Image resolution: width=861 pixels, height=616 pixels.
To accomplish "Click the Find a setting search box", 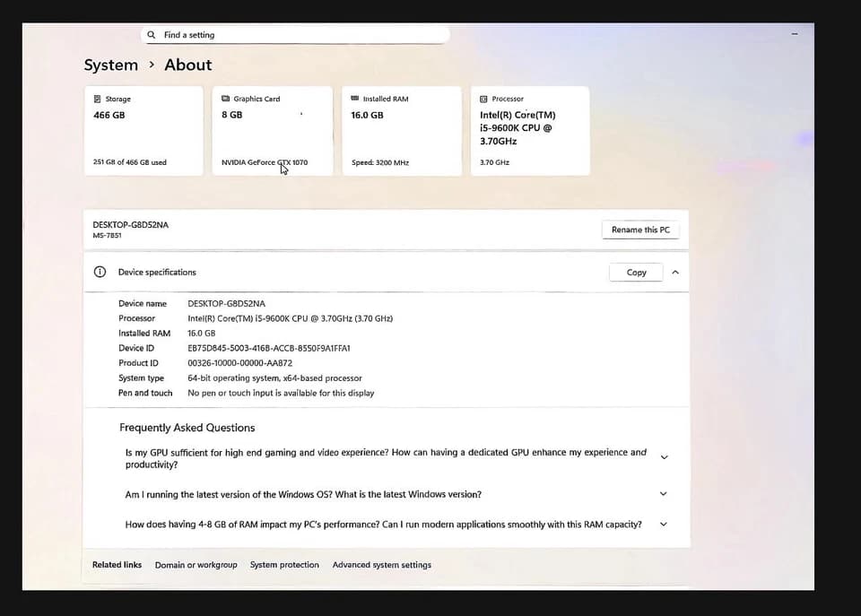I will coord(295,35).
